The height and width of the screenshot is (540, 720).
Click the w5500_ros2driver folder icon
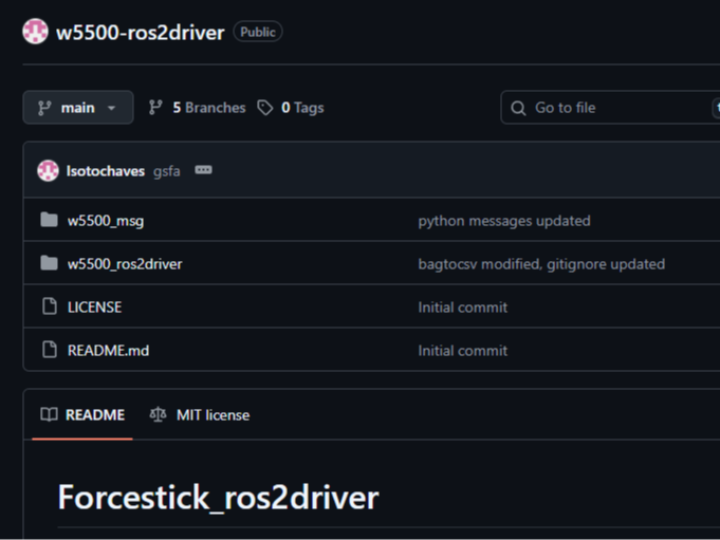[x=49, y=264]
